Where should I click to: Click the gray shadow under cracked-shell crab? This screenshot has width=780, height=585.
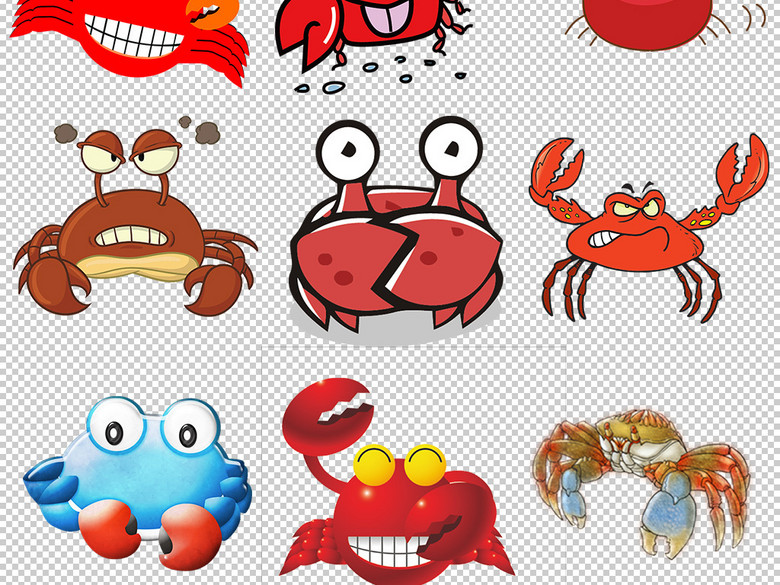coord(390,324)
